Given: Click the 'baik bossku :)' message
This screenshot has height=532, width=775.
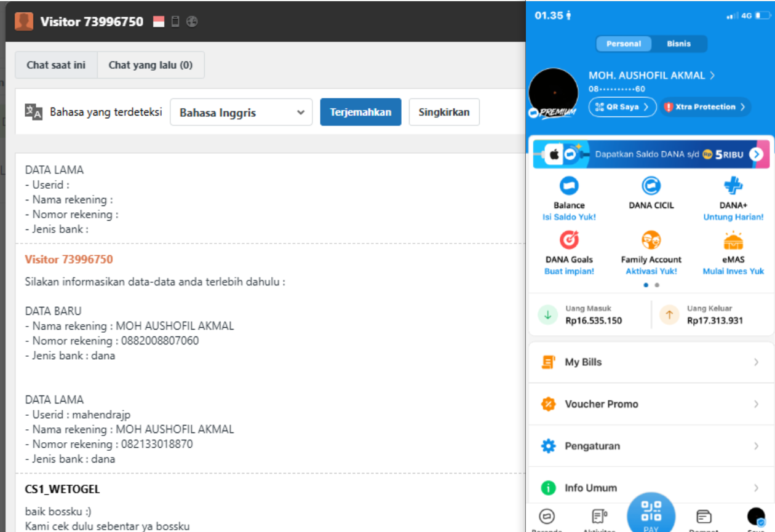Looking at the screenshot, I should pyautogui.click(x=58, y=512).
